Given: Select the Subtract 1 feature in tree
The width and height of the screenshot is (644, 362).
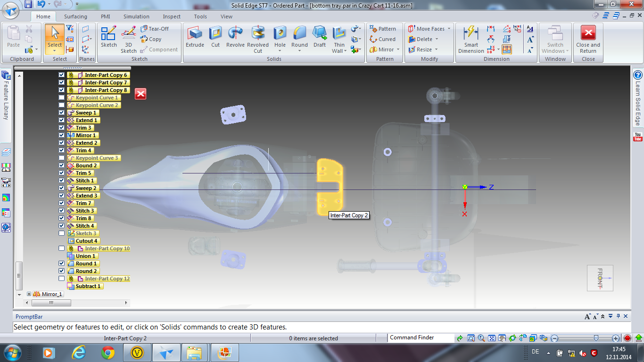Looking at the screenshot, I should point(85,286).
